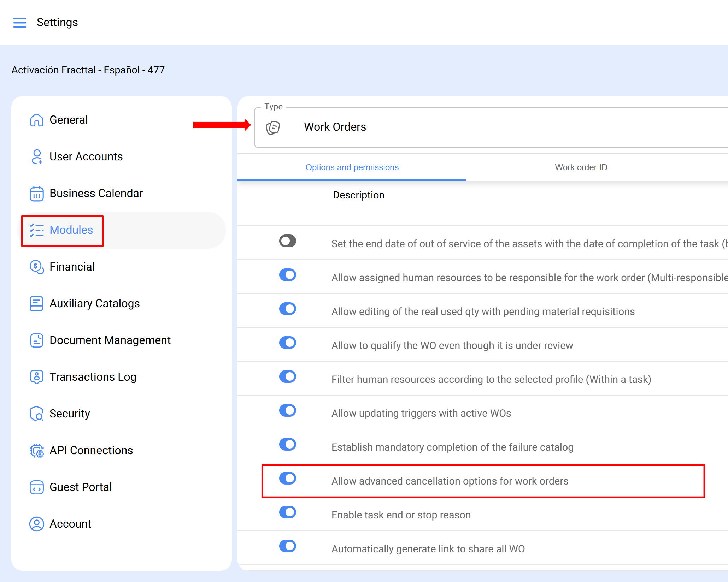
Task: Turn off the mandatory failure catalog completion toggle
Action: pos(287,445)
